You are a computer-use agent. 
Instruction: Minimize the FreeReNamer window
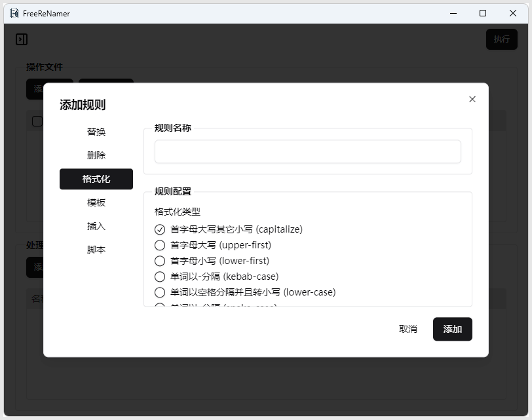(453, 13)
